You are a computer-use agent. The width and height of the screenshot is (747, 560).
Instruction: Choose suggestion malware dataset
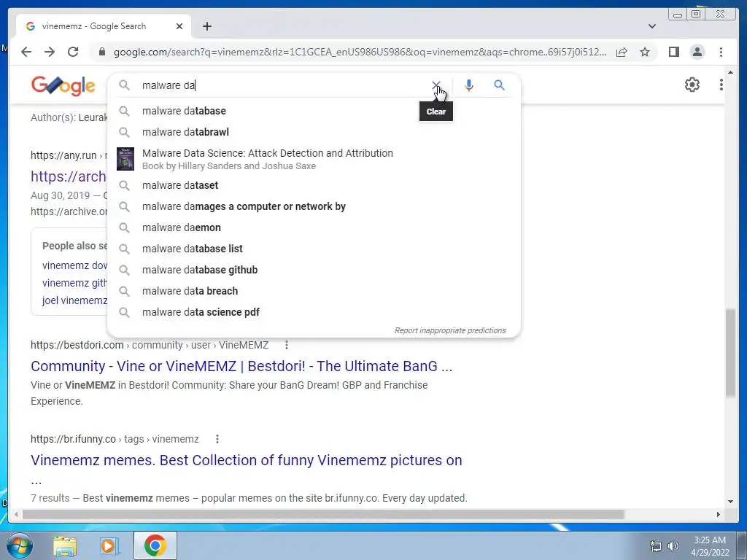point(314,185)
